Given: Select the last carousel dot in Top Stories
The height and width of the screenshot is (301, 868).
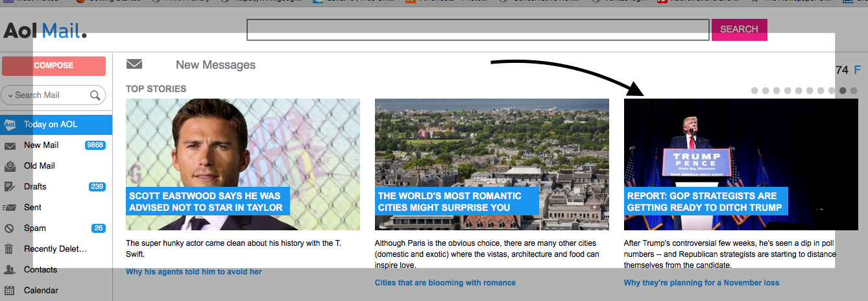Looking at the screenshot, I should (854, 91).
